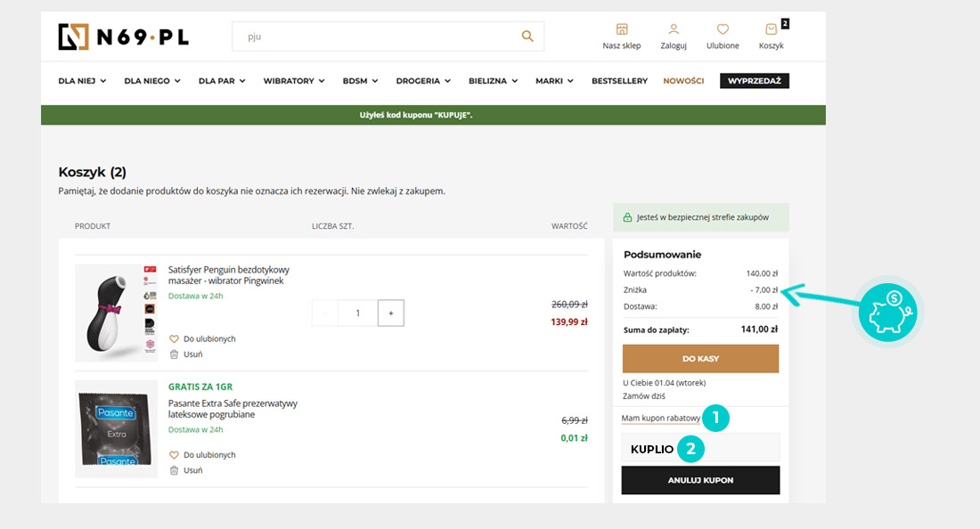Open the BESTSELLERY menu item
Viewport: 980px width, 529px height.
(619, 81)
